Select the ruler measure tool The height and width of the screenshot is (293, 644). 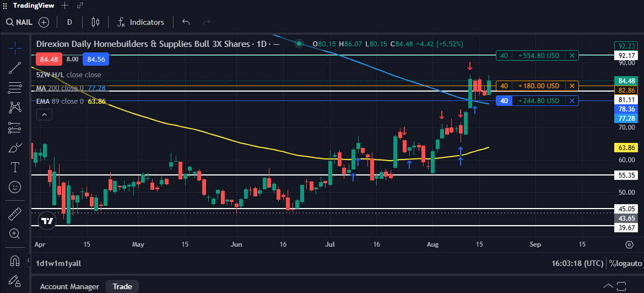15,214
